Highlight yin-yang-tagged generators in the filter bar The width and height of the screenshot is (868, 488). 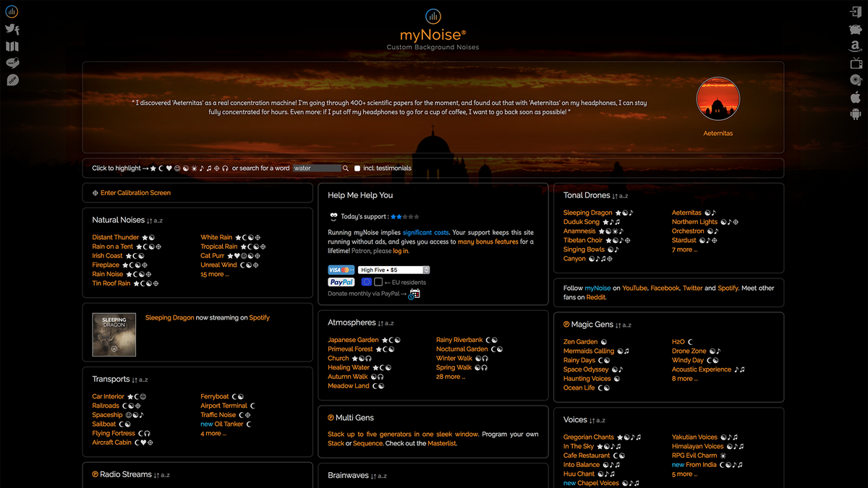(x=185, y=168)
